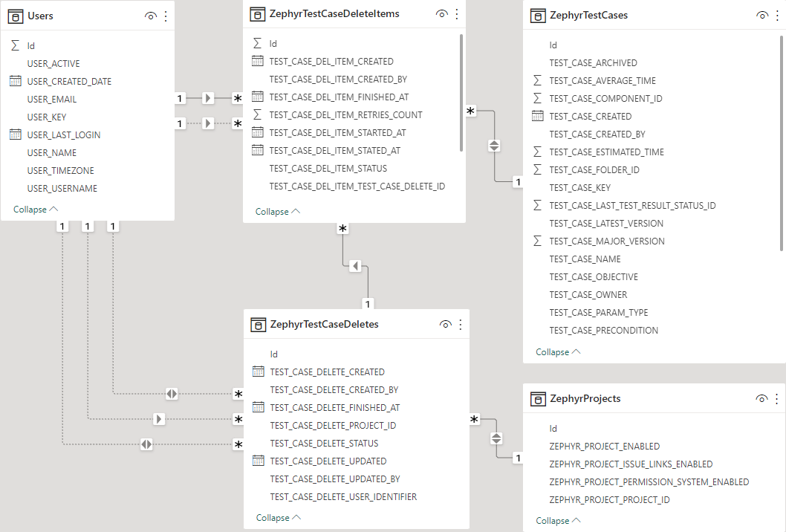The height and width of the screenshot is (532, 786).
Task: Click the bidirectional filter icon on ZephyrTestCases relationship
Action: (496, 146)
